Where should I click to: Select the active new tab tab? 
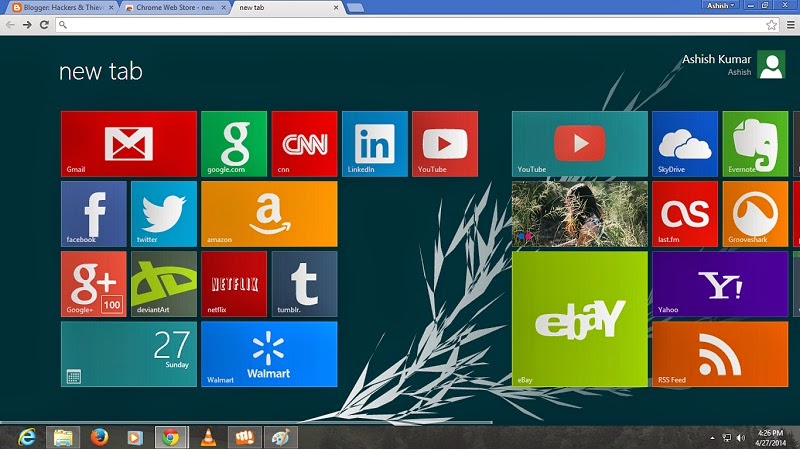point(286,8)
